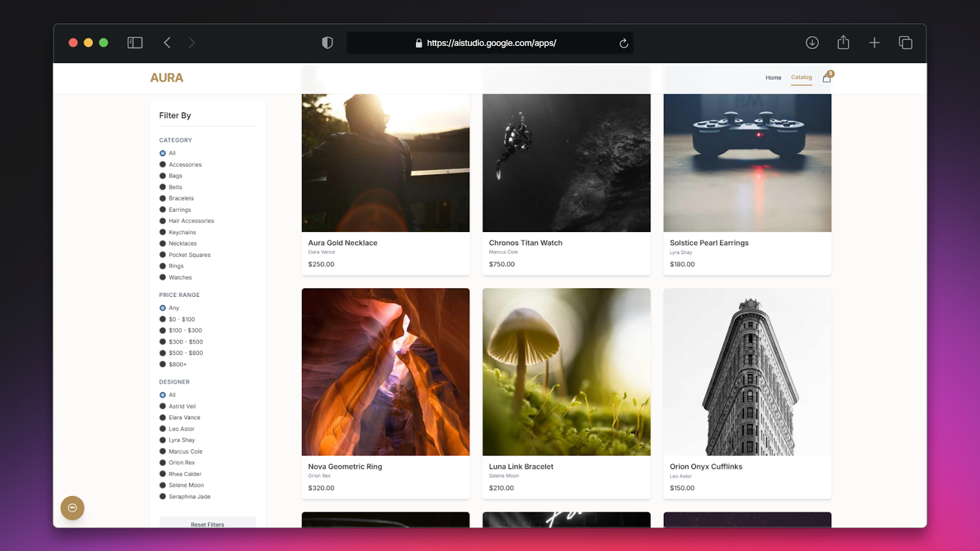The image size is (980, 551).
Task: Pick the Earrings category filter
Action: pos(163,210)
